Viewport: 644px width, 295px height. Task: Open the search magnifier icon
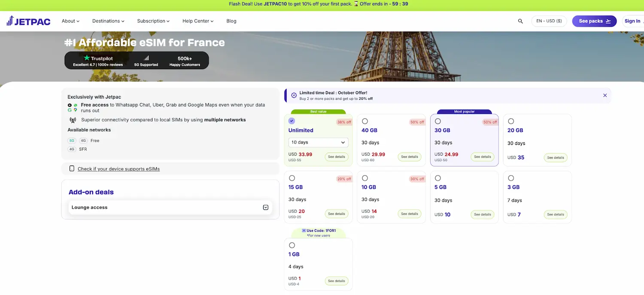[520, 21]
